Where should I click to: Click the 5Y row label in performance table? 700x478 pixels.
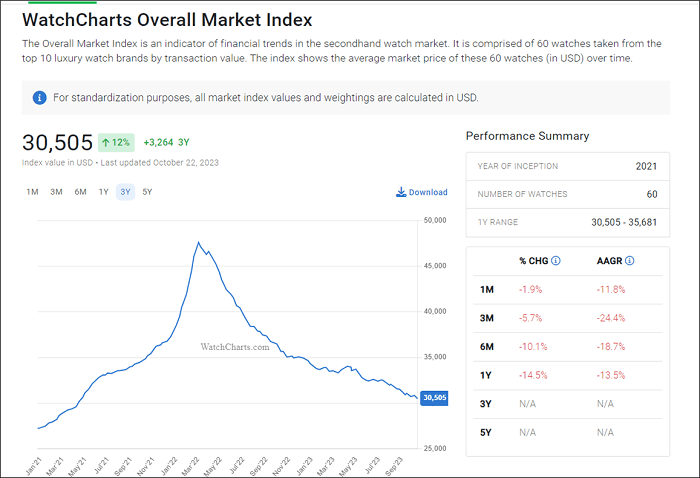point(485,432)
